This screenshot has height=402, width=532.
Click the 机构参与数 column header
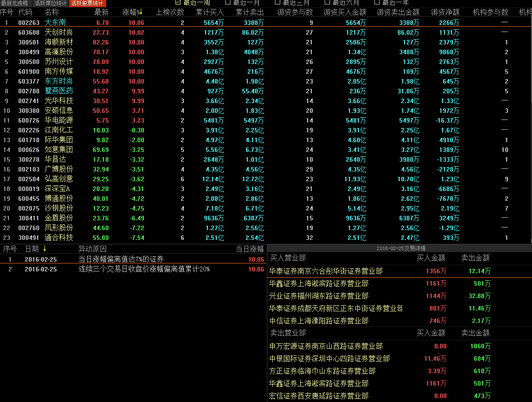491,12
